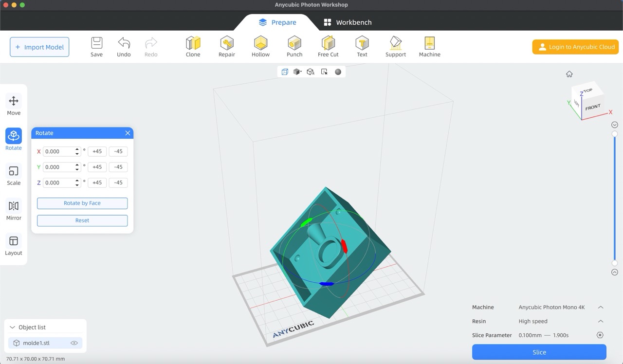
Task: Click the up chevron below layer slider
Action: (614, 273)
